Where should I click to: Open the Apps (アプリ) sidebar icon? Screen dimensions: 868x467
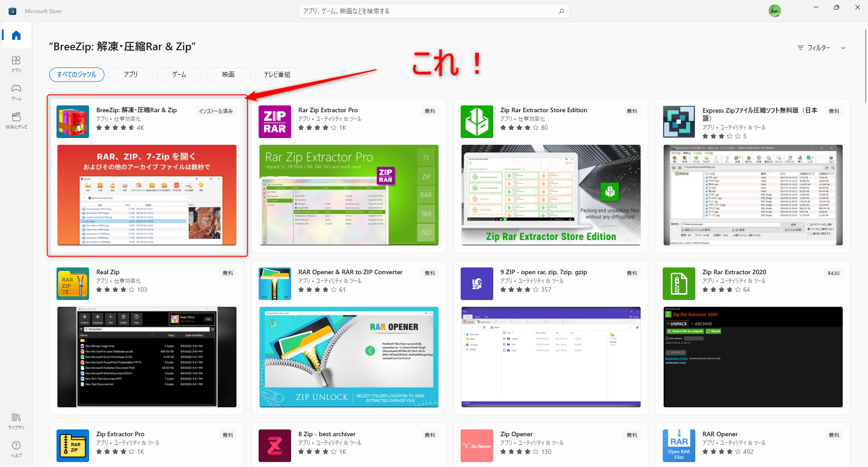tap(16, 64)
